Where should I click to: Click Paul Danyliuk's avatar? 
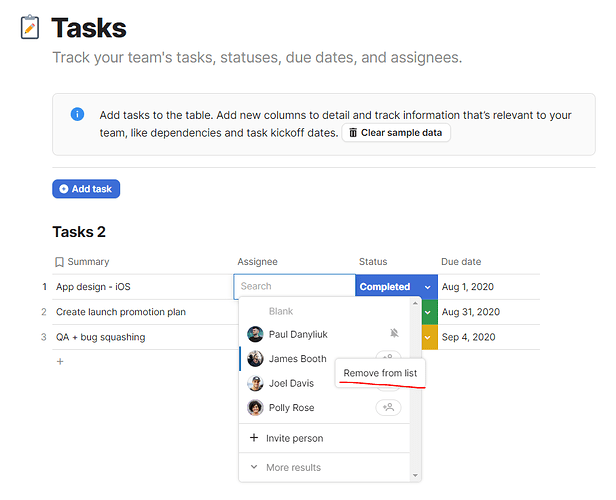[255, 334]
